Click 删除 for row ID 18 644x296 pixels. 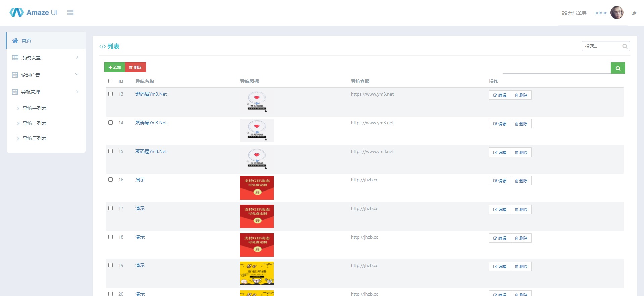click(521, 238)
